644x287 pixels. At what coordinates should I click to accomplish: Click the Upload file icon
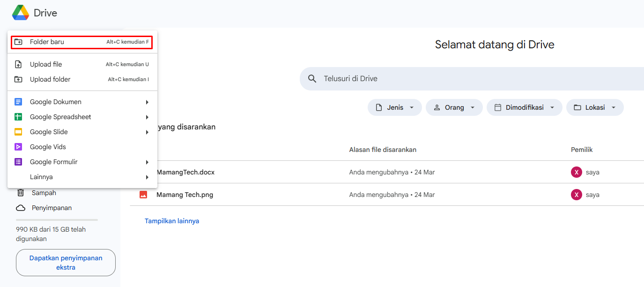point(18,64)
